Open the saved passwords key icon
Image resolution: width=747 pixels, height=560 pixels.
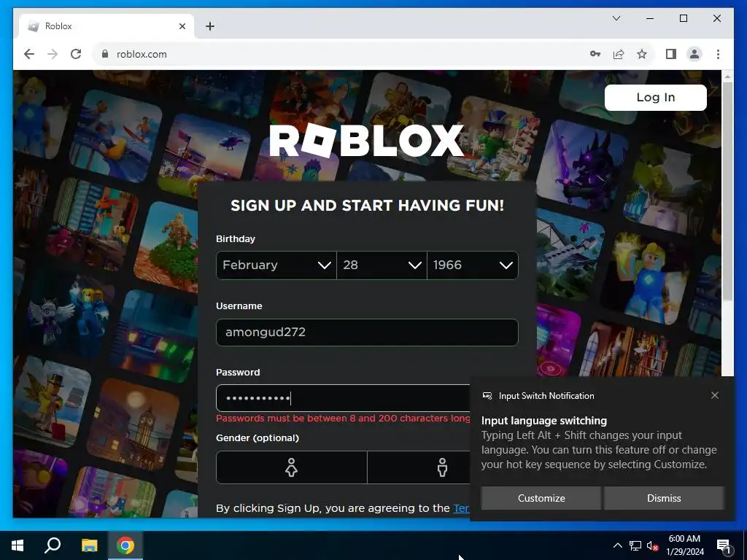(x=595, y=54)
